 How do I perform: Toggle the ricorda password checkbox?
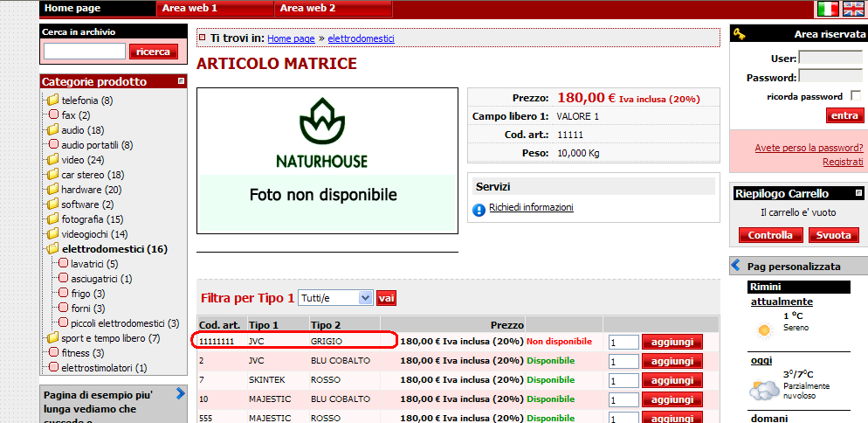tap(856, 95)
